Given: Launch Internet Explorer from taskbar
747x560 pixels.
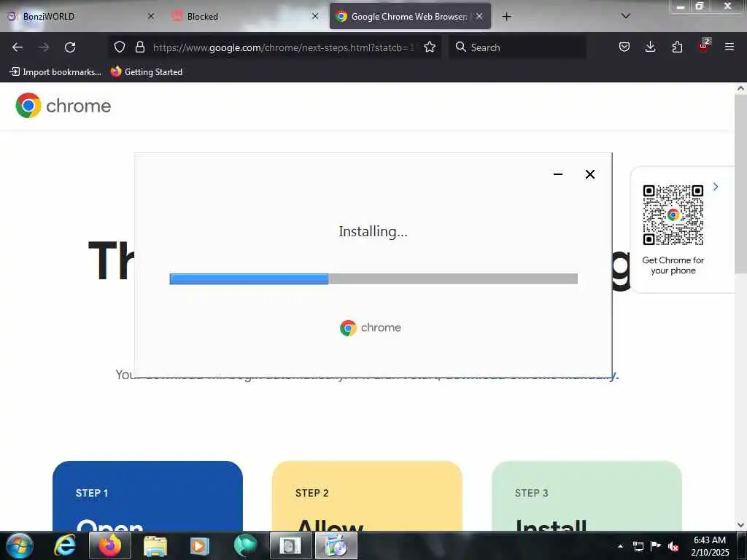Looking at the screenshot, I should point(65,545).
